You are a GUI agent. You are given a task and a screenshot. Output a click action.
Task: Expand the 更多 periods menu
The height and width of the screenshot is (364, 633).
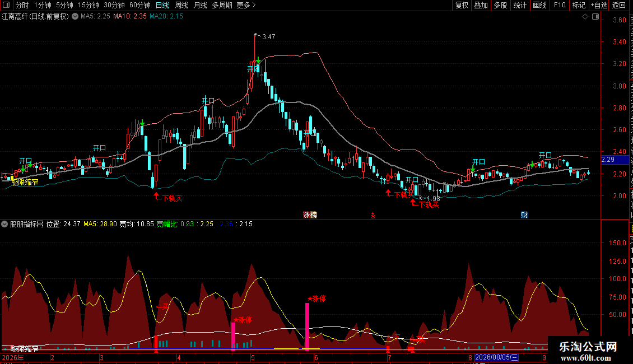pyautogui.click(x=246, y=5)
